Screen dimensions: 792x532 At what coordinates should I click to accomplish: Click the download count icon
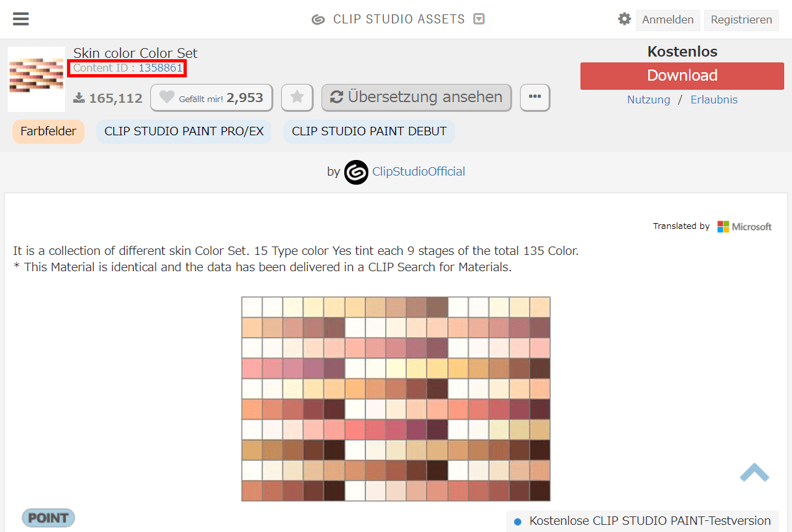(x=79, y=98)
